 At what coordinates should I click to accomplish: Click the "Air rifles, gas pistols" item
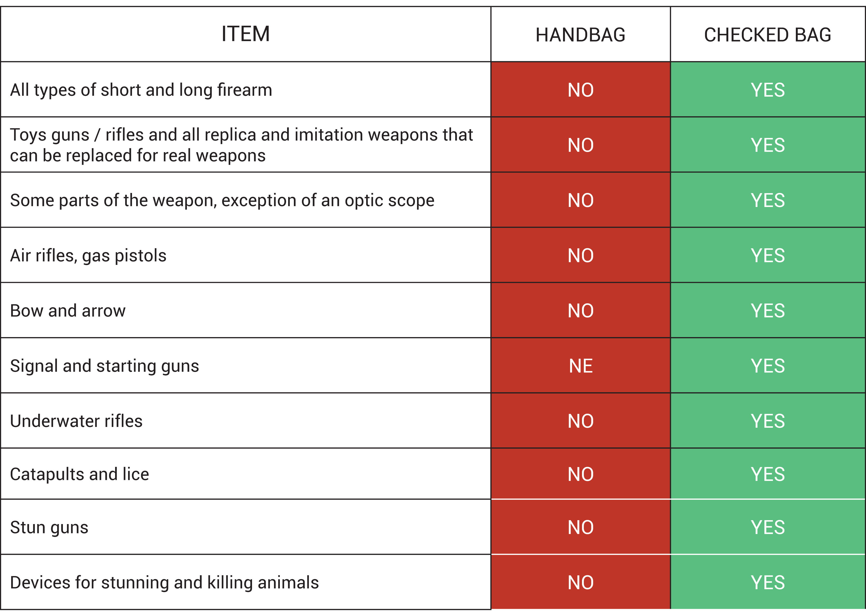click(x=88, y=256)
